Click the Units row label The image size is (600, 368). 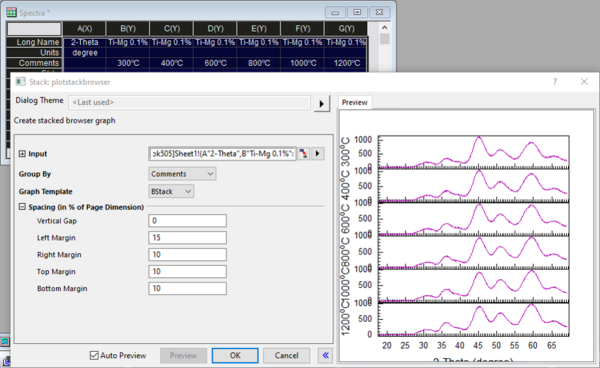34,52
